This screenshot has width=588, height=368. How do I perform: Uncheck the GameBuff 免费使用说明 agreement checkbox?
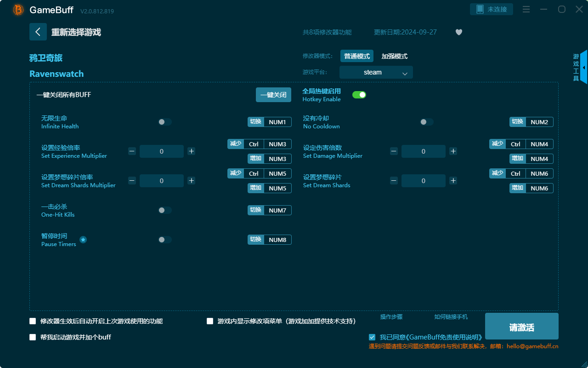pos(372,337)
